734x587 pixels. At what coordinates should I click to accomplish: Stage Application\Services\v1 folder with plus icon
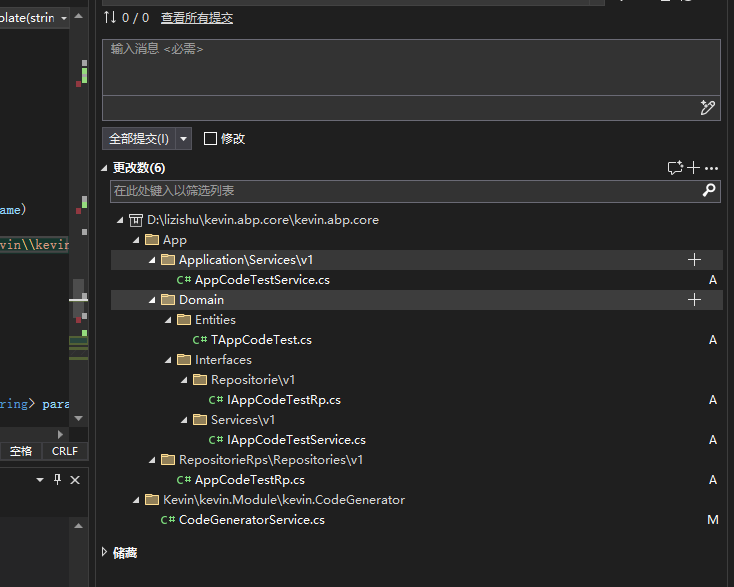pyautogui.click(x=694, y=260)
